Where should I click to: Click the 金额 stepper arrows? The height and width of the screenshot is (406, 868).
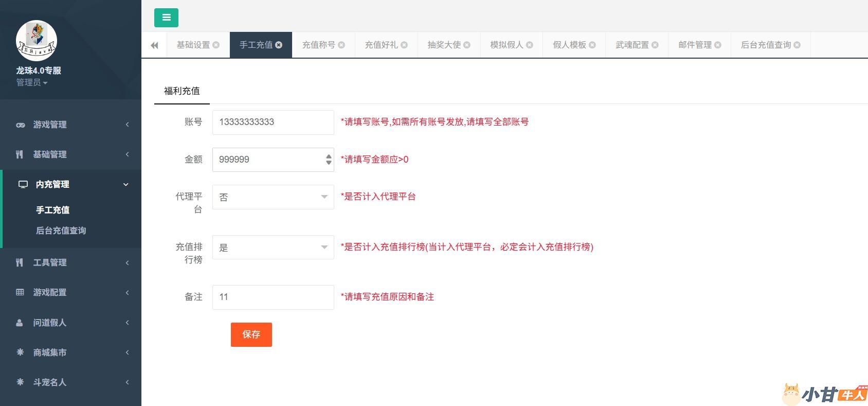coord(329,160)
